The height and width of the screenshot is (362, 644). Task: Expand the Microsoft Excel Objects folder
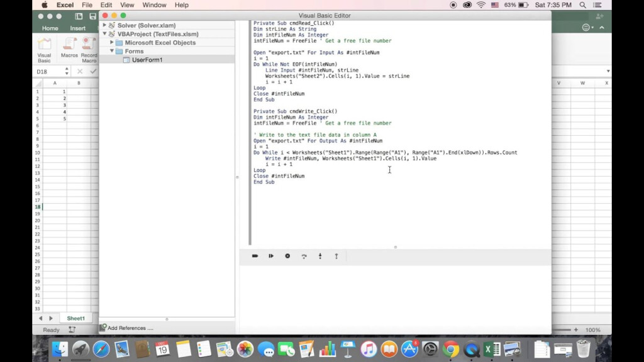[112, 42]
